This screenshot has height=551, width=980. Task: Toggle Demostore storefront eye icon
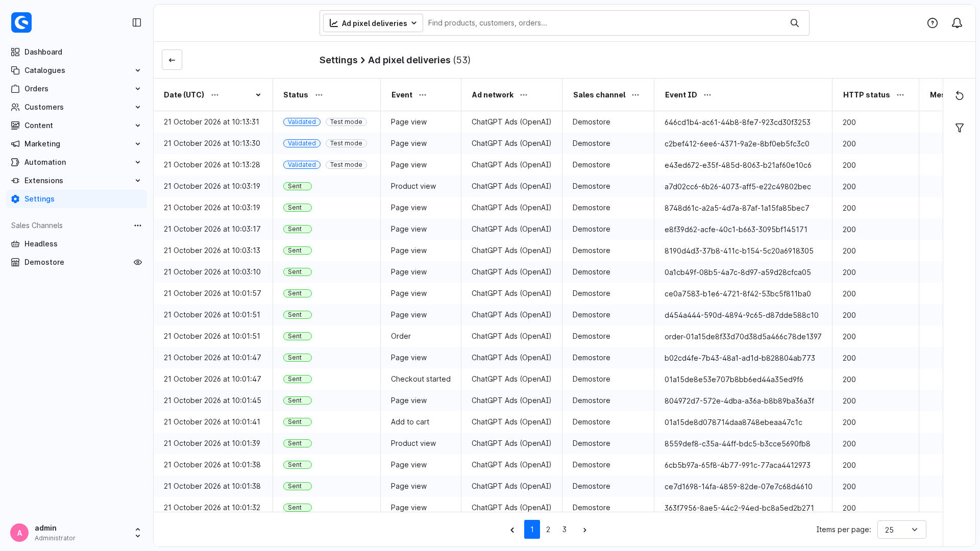[138, 262]
